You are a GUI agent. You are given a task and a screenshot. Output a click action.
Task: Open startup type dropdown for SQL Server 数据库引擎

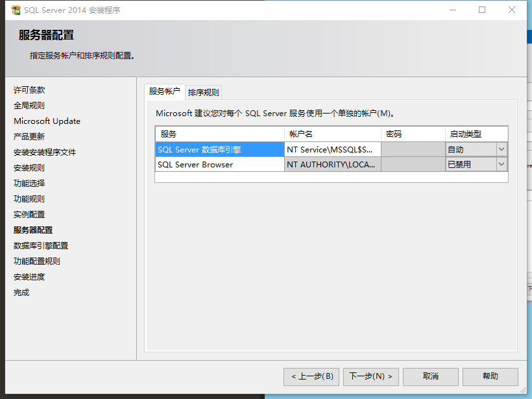(x=501, y=149)
